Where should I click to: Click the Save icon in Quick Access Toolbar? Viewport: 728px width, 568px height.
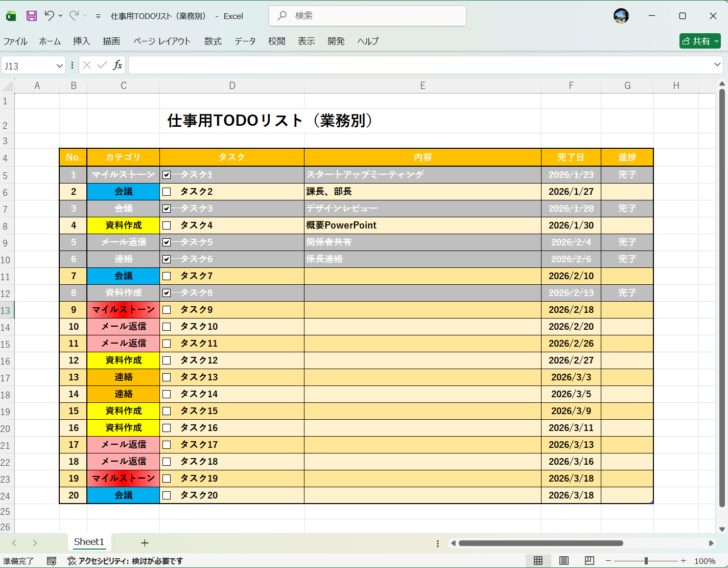click(x=31, y=16)
